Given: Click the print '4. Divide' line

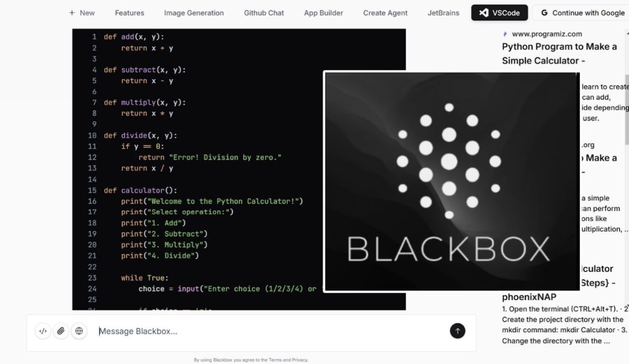Looking at the screenshot, I should (x=160, y=256).
